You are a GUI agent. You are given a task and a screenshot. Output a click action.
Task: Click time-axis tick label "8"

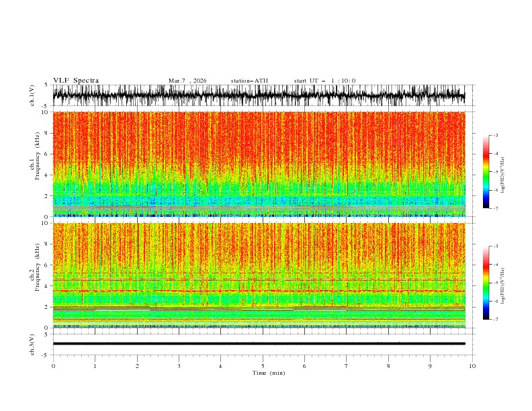tap(388, 366)
